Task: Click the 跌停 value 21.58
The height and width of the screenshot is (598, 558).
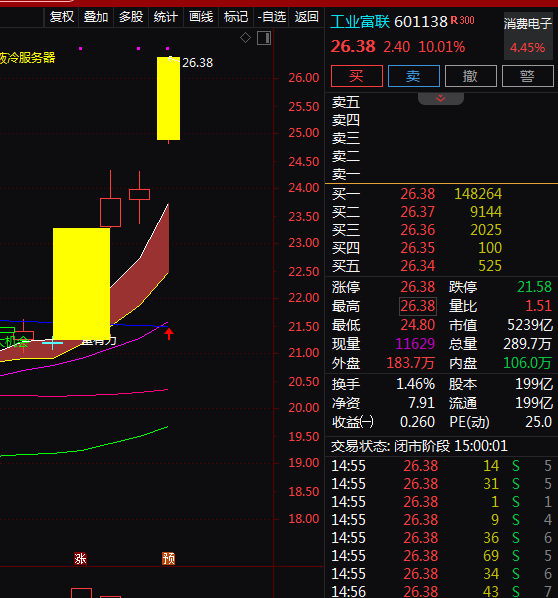Action: coord(534,287)
